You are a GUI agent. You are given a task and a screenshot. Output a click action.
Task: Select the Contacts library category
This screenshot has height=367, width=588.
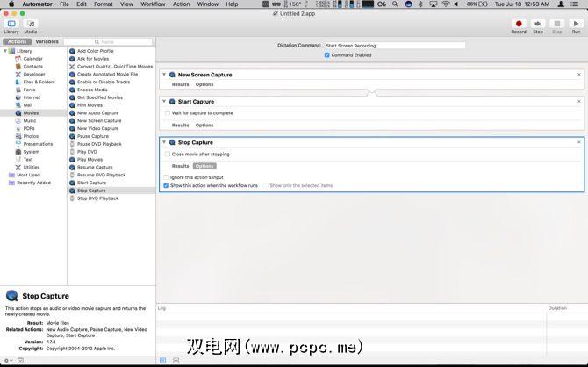(x=33, y=67)
